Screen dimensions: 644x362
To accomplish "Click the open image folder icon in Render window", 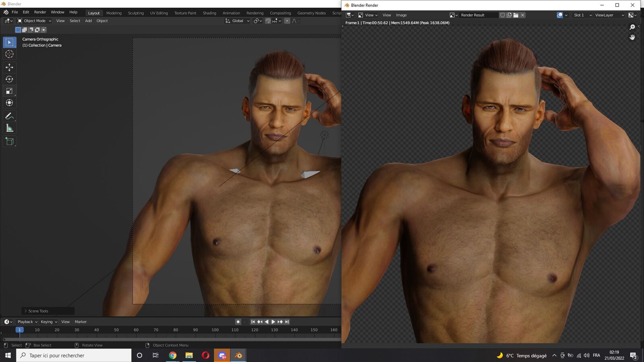I will (516, 15).
